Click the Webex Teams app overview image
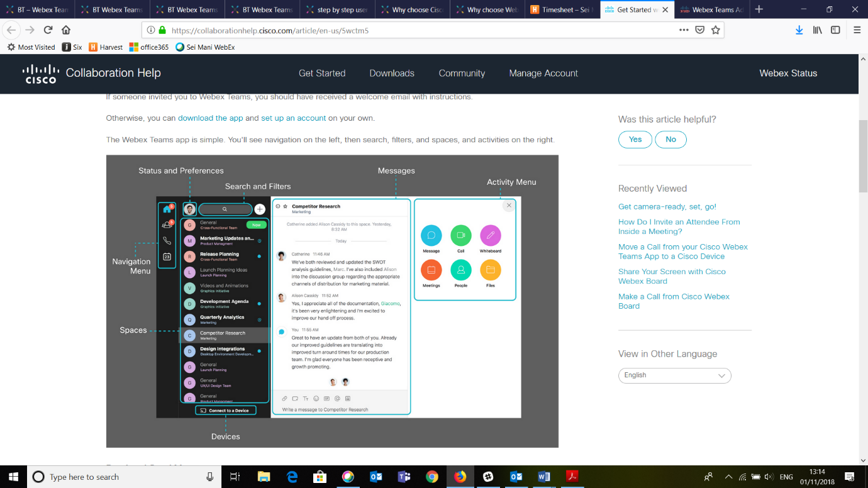The width and height of the screenshot is (868, 488). pyautogui.click(x=332, y=301)
